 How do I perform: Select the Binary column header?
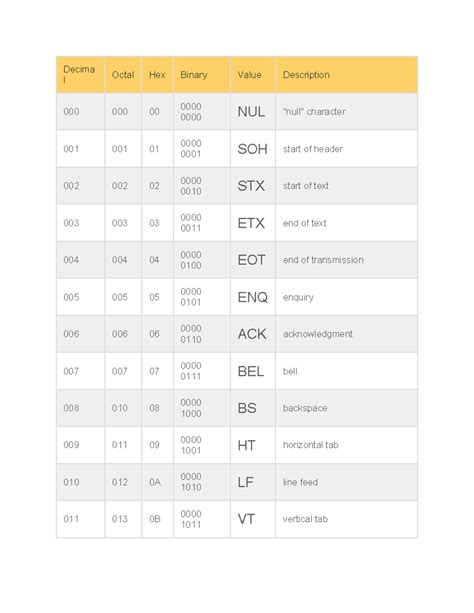[x=202, y=75]
